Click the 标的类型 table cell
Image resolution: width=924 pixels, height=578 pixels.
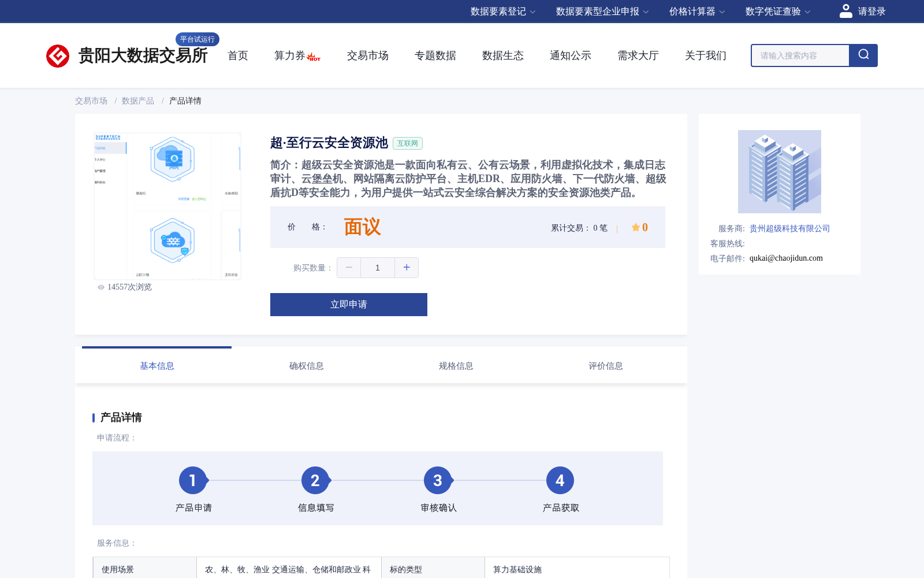pos(433,568)
